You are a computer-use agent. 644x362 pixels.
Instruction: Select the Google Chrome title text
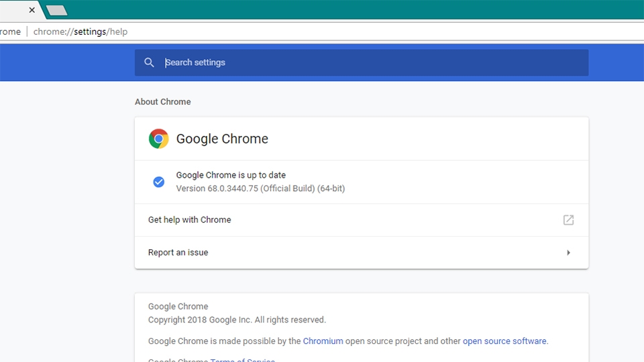click(x=222, y=139)
